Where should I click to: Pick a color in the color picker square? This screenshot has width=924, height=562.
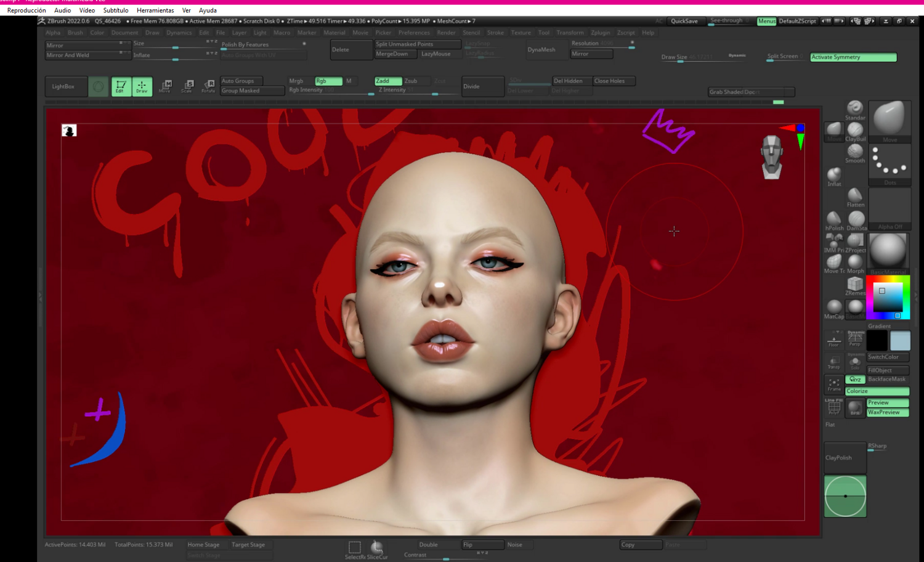click(x=888, y=298)
